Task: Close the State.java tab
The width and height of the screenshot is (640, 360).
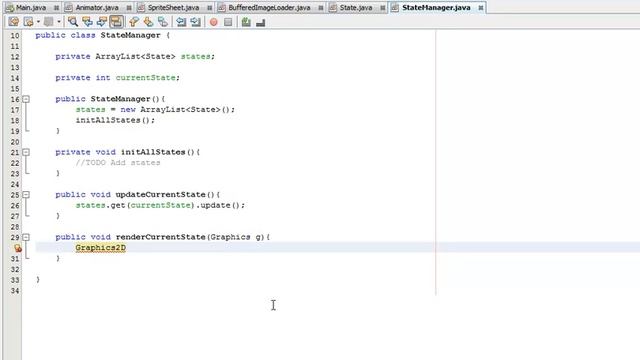Action: click(x=382, y=8)
